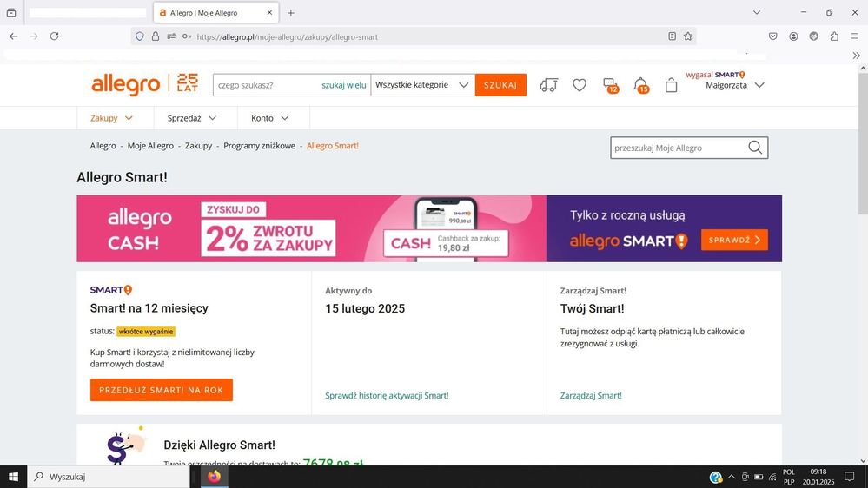Open the shopping bag cart icon
The width and height of the screenshot is (868, 488).
(x=671, y=84)
